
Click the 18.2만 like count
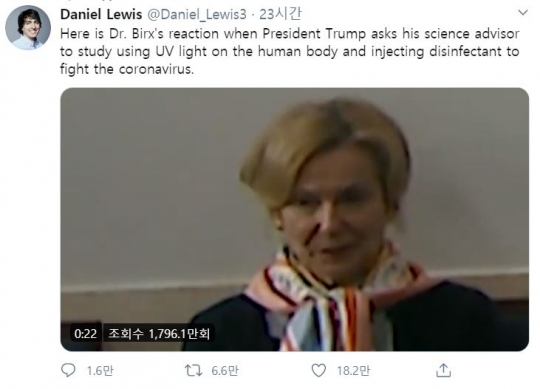(353, 371)
